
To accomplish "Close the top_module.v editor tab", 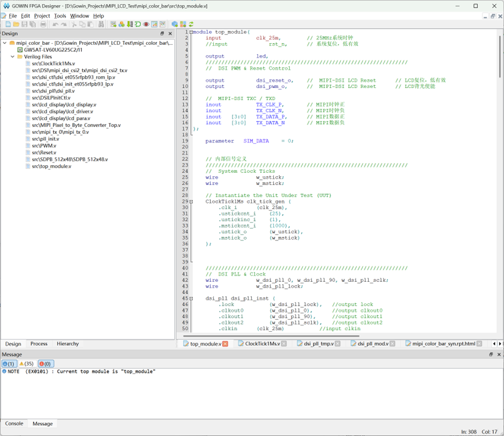I will click(x=225, y=344).
